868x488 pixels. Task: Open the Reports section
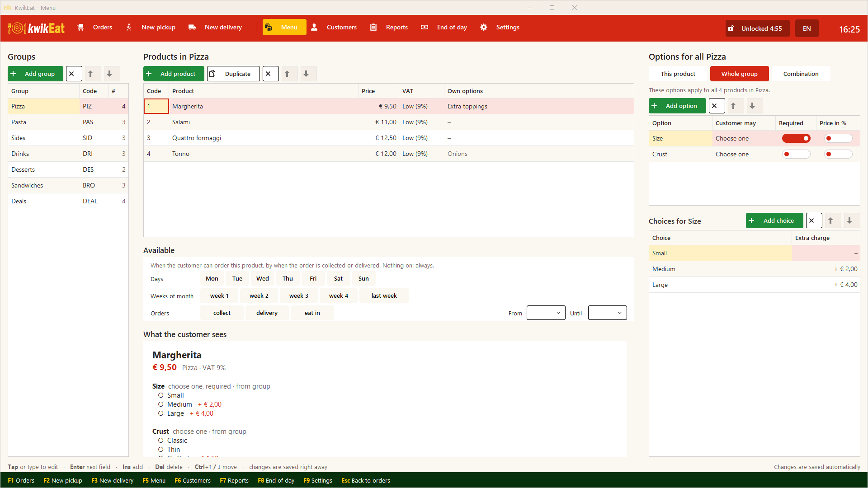(x=389, y=27)
